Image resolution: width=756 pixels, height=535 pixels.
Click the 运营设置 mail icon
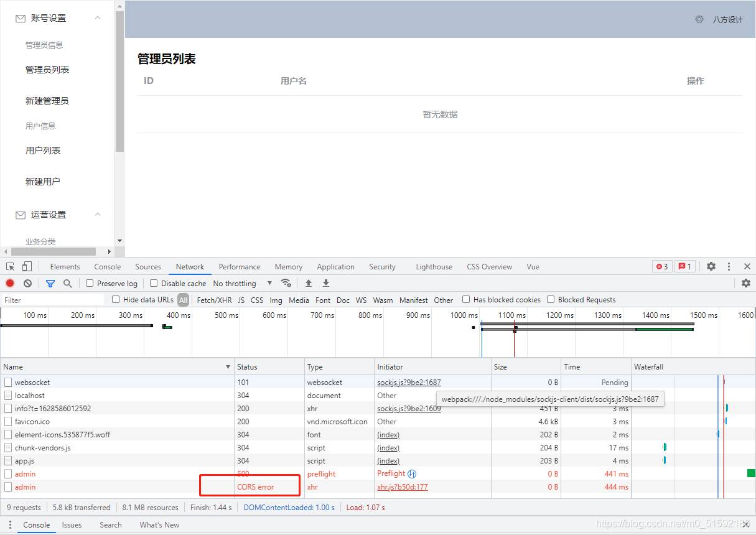[x=21, y=215]
